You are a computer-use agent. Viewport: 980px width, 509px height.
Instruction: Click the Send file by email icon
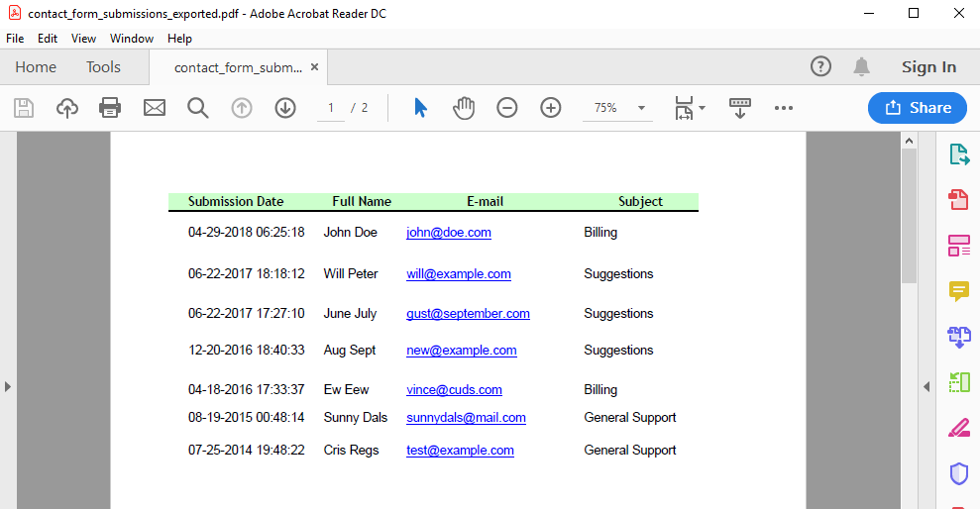click(x=155, y=108)
